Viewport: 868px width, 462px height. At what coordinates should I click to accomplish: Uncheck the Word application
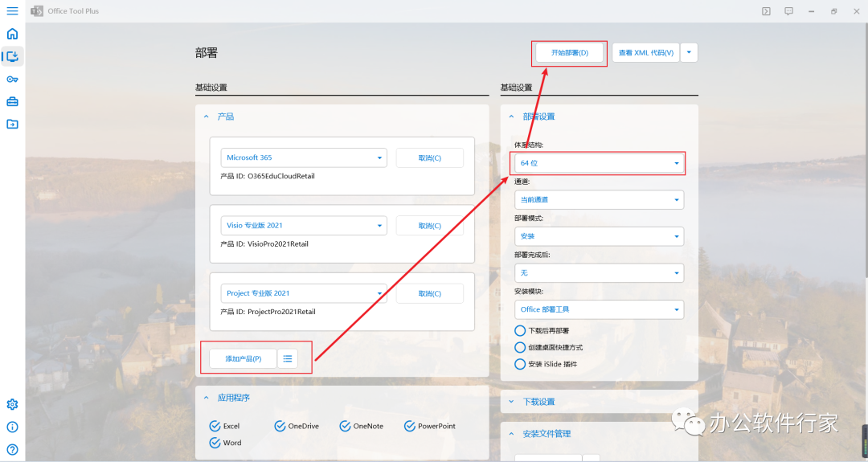(215, 443)
